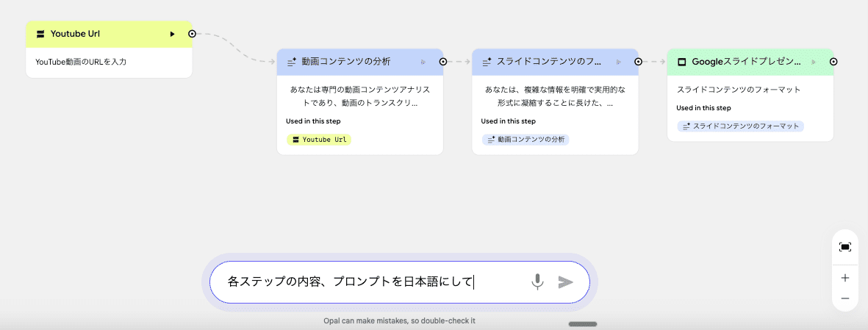Click the fit-to-screen zoom icon

coord(844,247)
